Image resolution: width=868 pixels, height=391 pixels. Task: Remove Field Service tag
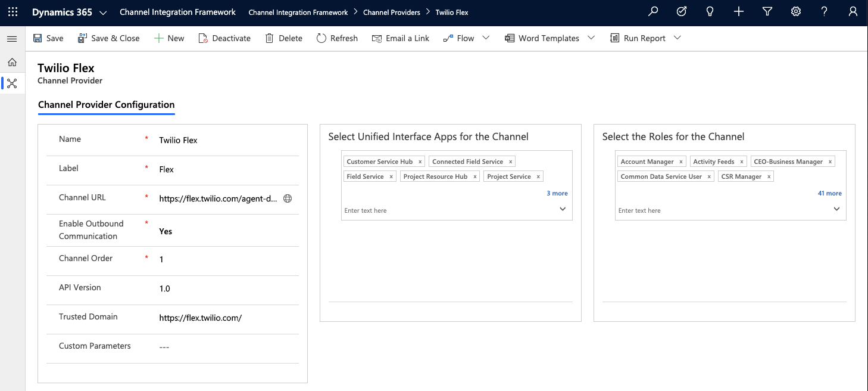click(x=391, y=176)
